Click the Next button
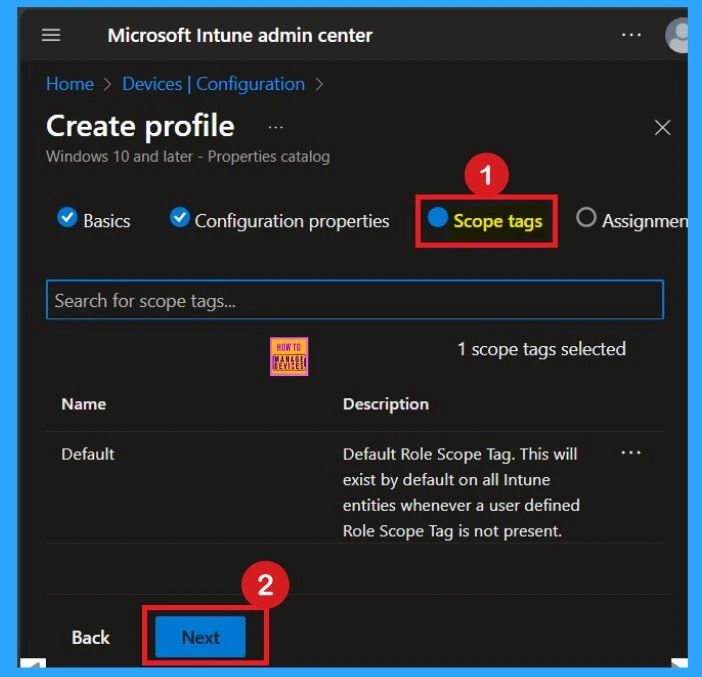Viewport: 702px width, 677px height. click(200, 637)
